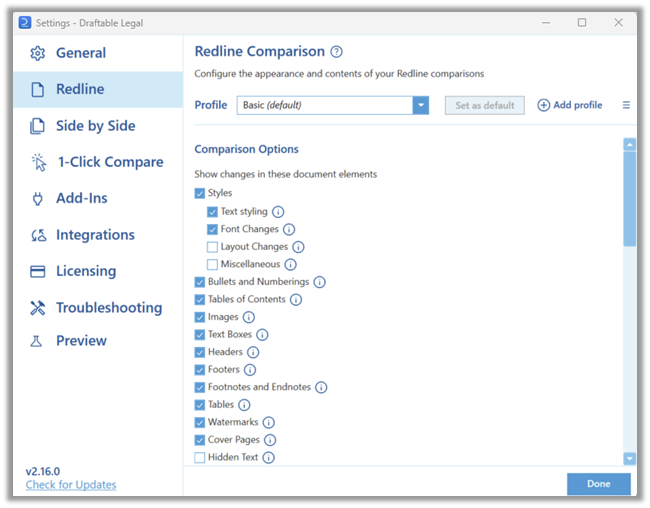The height and width of the screenshot is (508, 650).
Task: Follow the Check for Updates link
Action: pos(71,485)
